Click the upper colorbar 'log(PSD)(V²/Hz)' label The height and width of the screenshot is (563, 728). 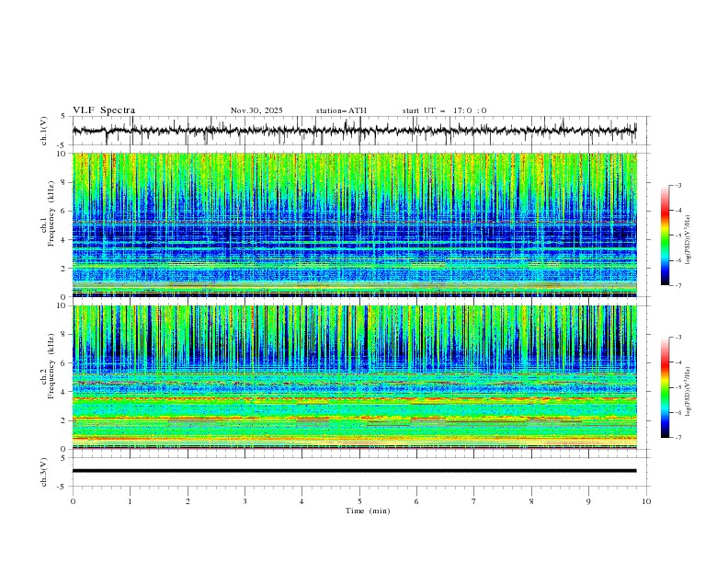(688, 240)
